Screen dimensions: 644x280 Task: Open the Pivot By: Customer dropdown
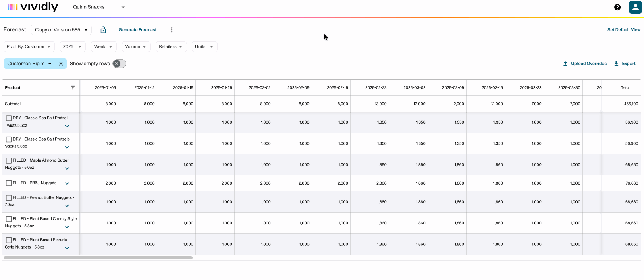(29, 47)
